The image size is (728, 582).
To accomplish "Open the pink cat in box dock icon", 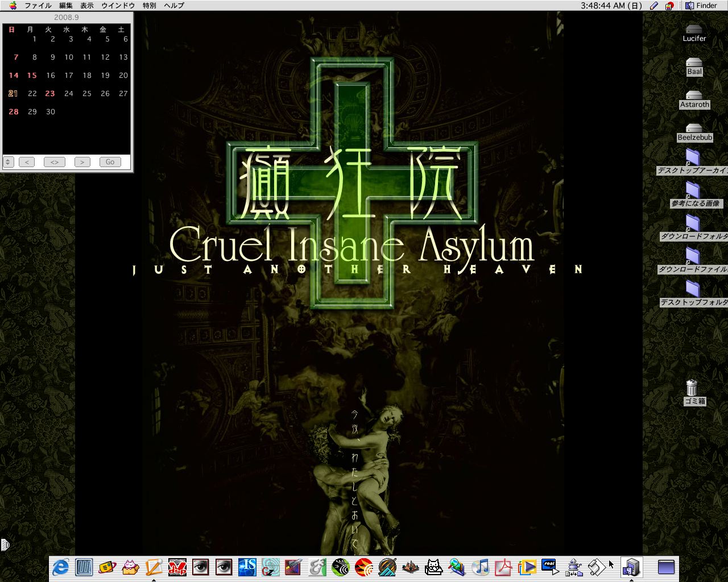I will [130, 567].
